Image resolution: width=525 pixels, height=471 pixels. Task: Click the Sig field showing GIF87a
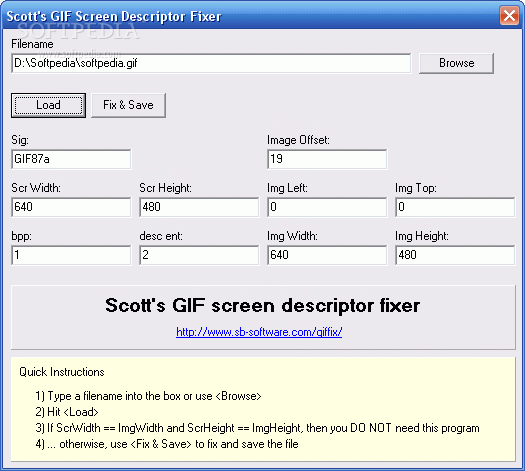tap(71, 159)
